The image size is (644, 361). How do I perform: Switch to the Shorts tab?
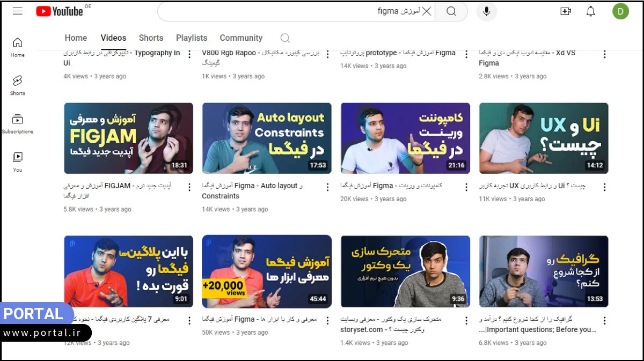151,38
